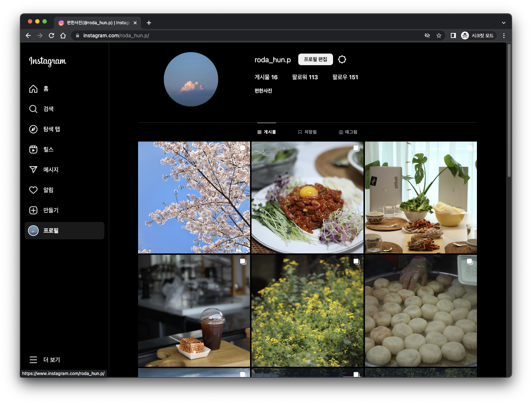Screen dimensions: 532x404
Task: Open 알림 (Notifications) in sidebar
Action: [x=65, y=190]
